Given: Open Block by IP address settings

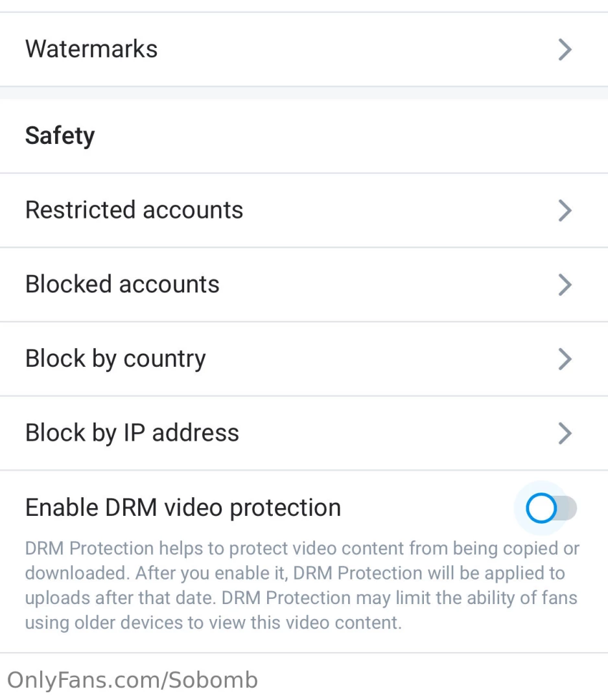Looking at the screenshot, I should 303,433.
